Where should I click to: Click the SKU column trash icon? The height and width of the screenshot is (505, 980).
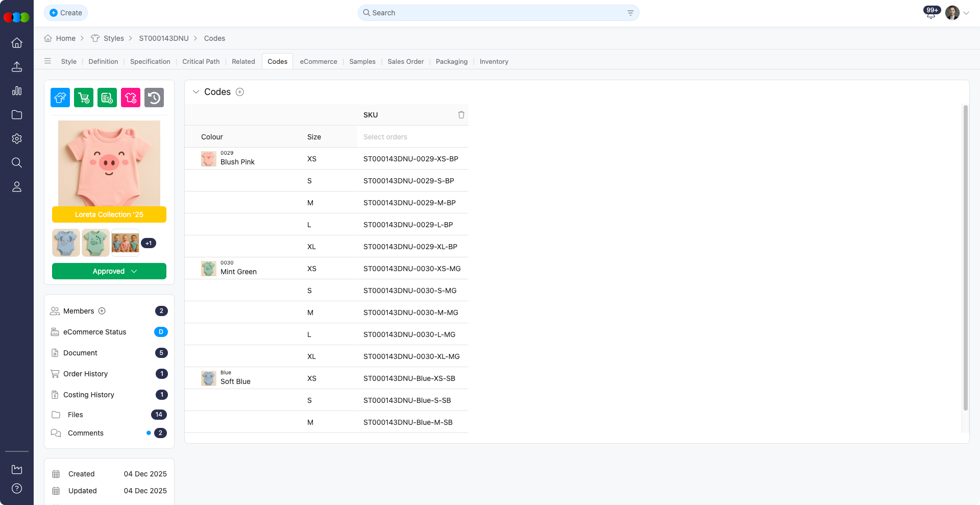tap(461, 115)
